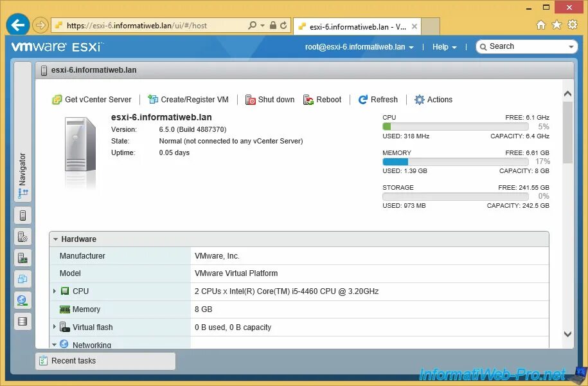Open the browser Home icon

pyautogui.click(x=540, y=25)
